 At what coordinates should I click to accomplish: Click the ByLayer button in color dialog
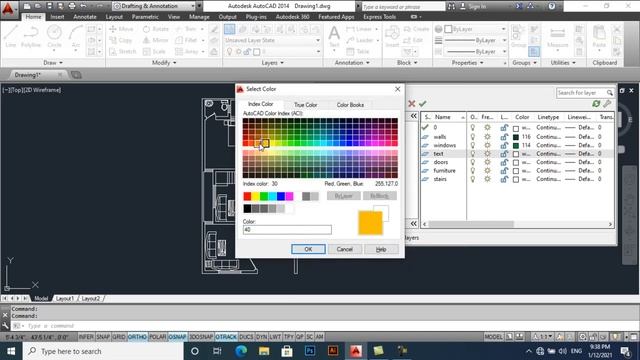tap(344, 196)
